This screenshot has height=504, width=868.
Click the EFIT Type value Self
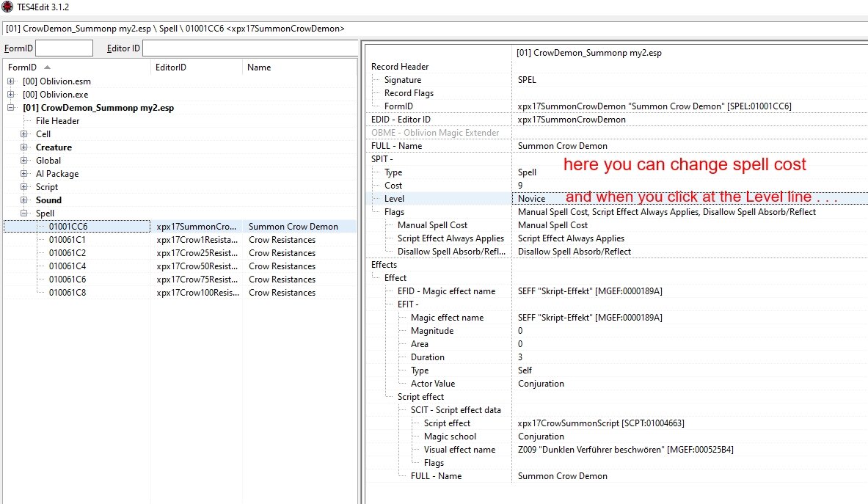point(525,370)
